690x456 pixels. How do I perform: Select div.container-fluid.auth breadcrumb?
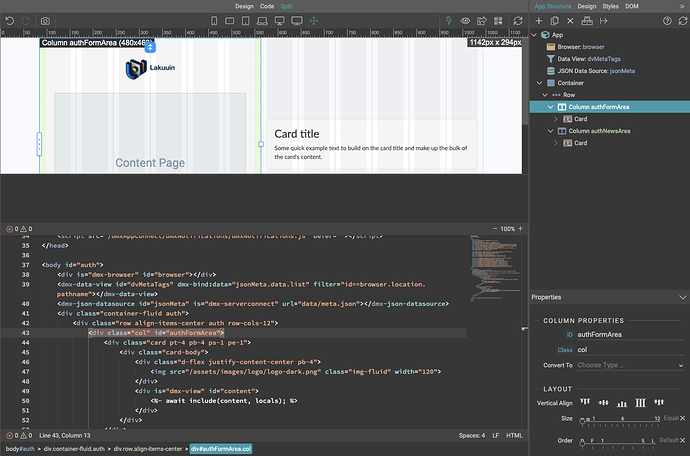74,449
